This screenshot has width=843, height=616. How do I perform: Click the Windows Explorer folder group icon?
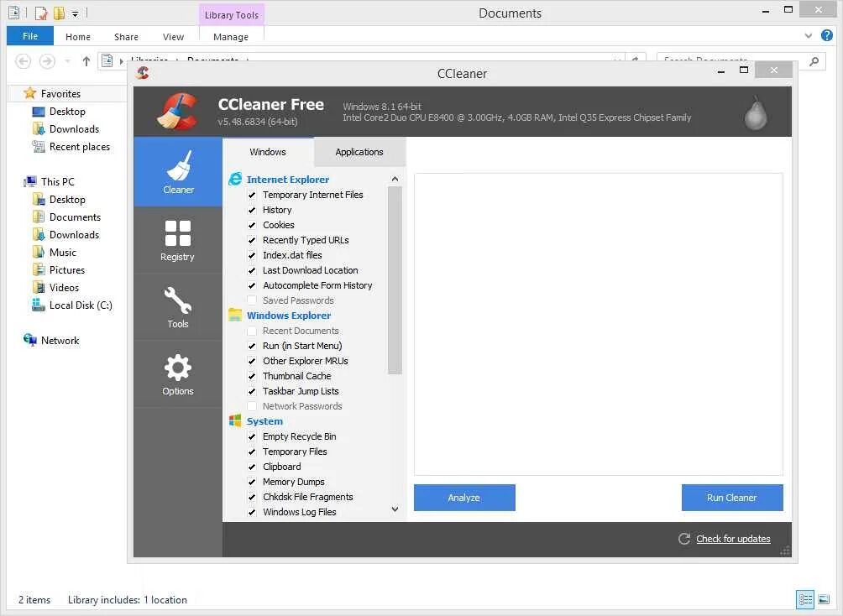coord(235,315)
